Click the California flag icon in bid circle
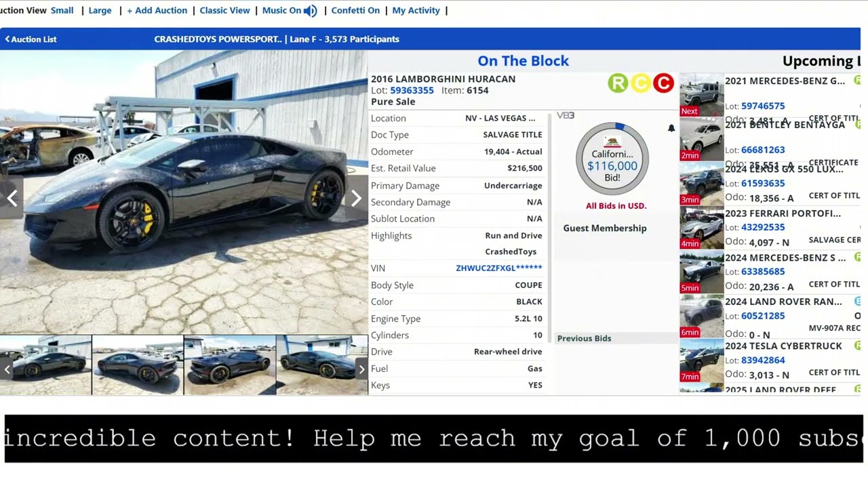 click(612, 142)
